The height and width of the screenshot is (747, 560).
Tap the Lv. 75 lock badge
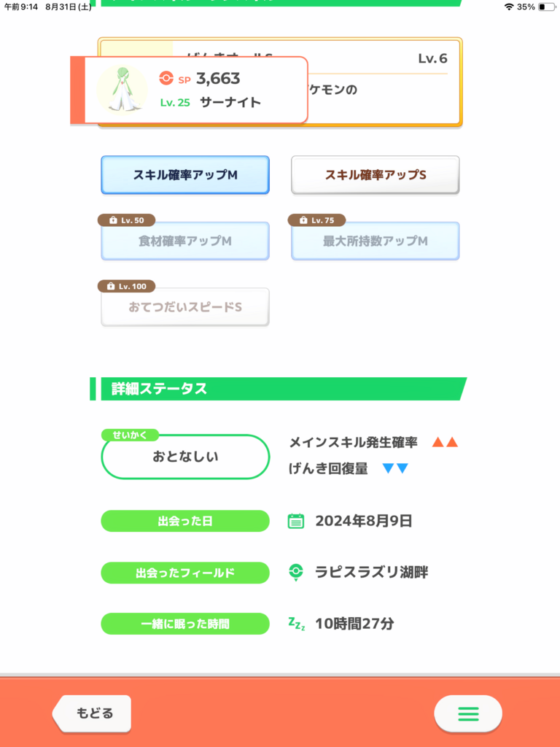tap(316, 220)
